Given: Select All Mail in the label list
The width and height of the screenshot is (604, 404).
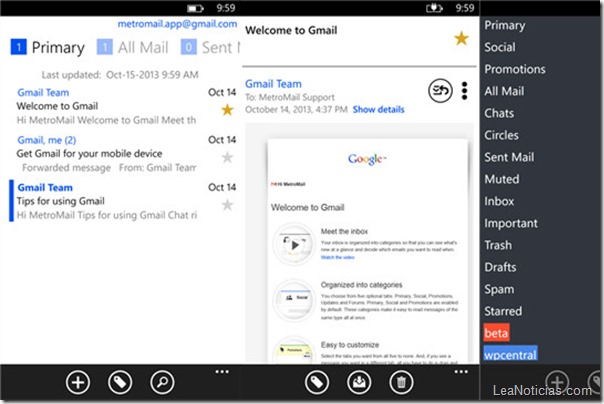Looking at the screenshot, I should coord(504,91).
